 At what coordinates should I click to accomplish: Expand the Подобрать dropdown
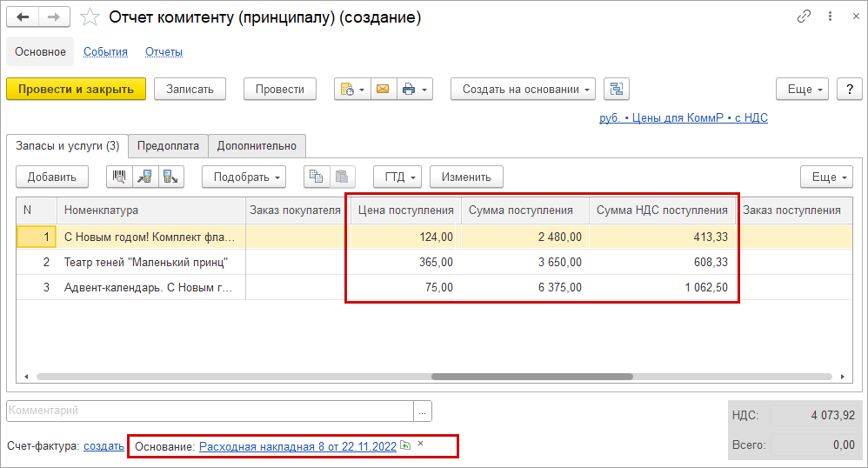244,177
